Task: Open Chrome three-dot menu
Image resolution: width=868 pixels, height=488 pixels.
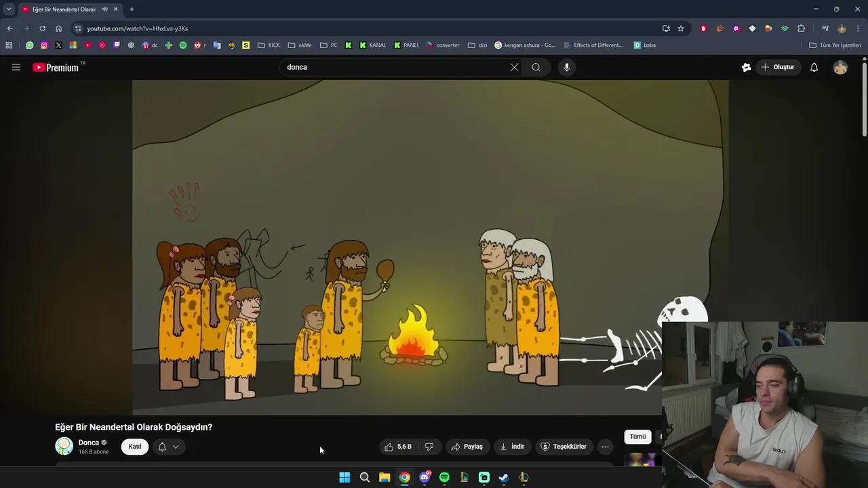Action: coord(858,28)
